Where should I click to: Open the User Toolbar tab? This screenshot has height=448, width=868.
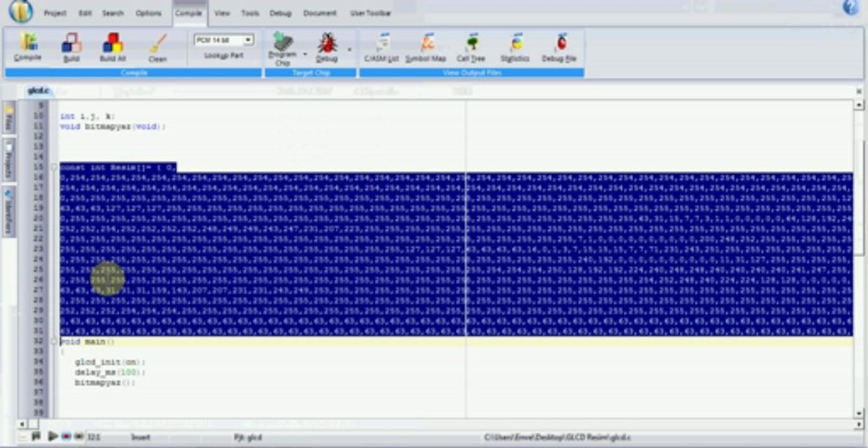click(371, 13)
